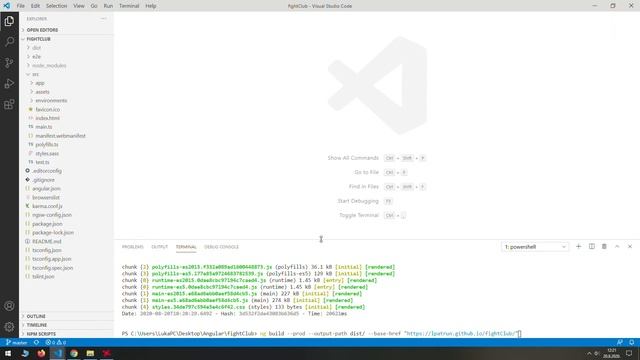Open the Edge icon on taskbar
Viewport: 640px width, 360px height.
(25, 353)
